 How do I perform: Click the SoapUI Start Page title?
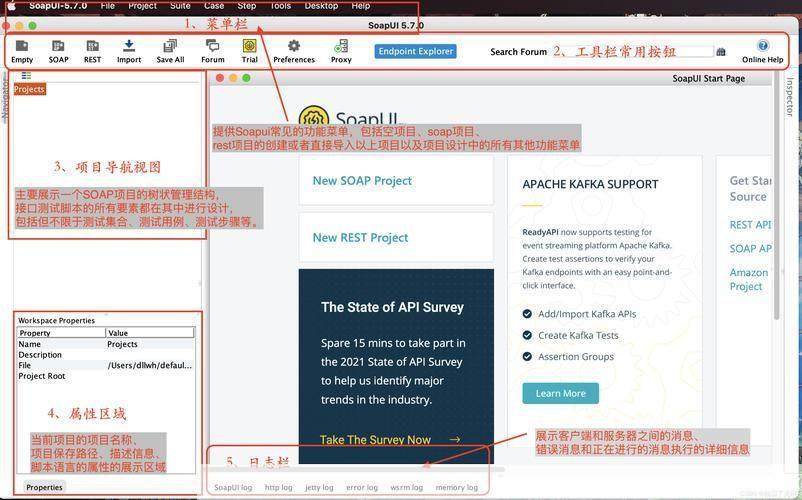point(708,78)
